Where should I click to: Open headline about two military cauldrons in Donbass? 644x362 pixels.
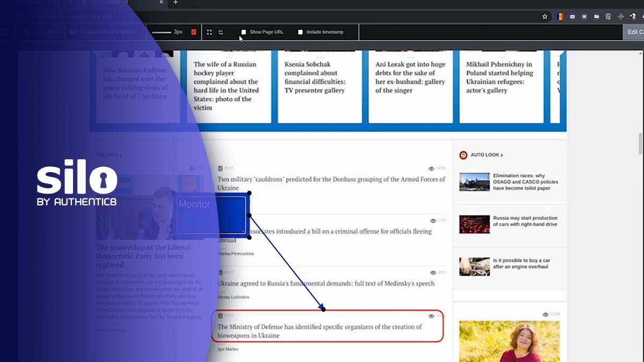(x=331, y=184)
